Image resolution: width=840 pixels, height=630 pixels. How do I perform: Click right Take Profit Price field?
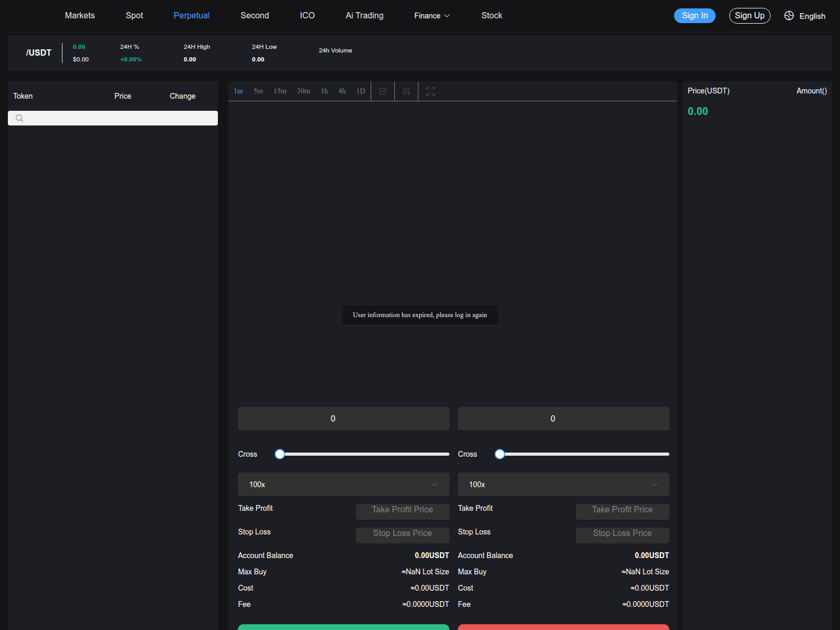(623, 512)
